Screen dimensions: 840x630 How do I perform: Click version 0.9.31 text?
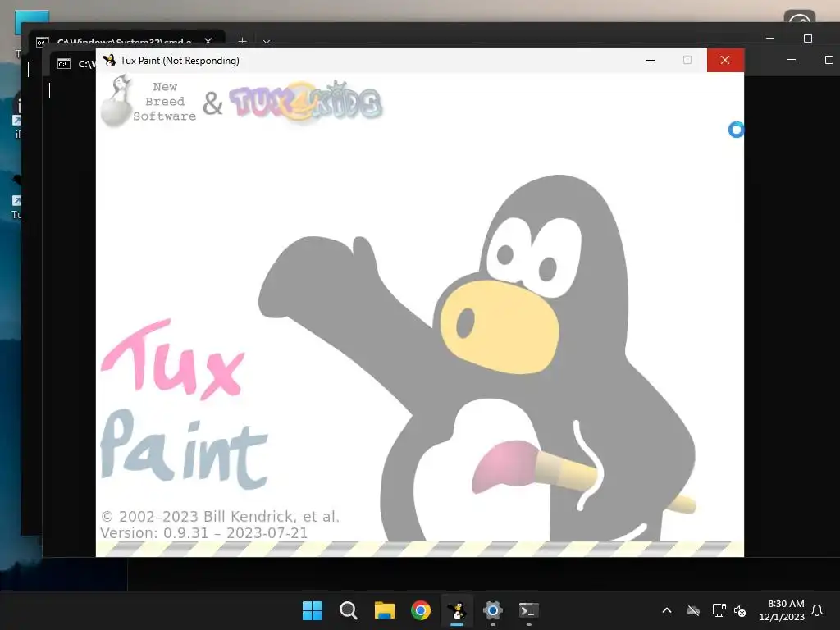pyautogui.click(x=203, y=533)
